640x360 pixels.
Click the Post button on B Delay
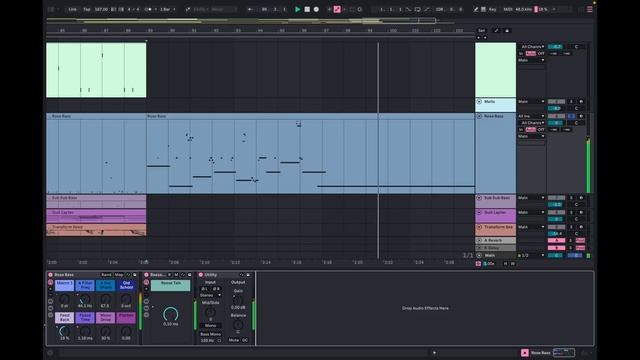click(580, 248)
